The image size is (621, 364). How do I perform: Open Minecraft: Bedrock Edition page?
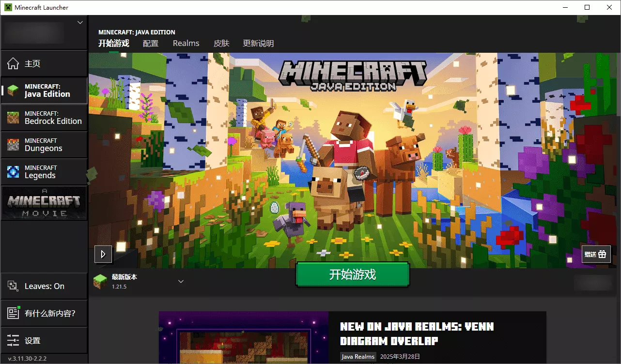pyautogui.click(x=44, y=117)
